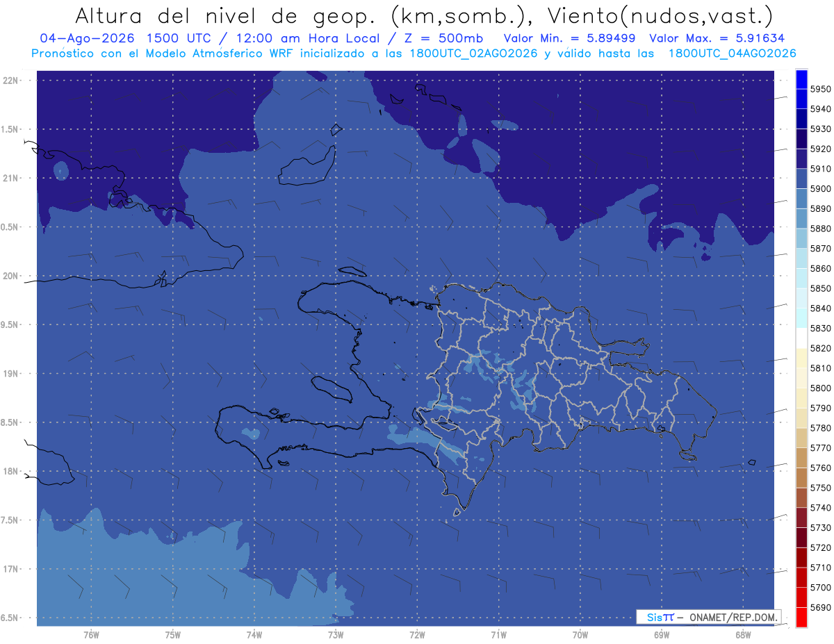This screenshot has width=834, height=644.
Task: Click the 'Valor Min. = 5.89499' text
Action: [x=571, y=39]
